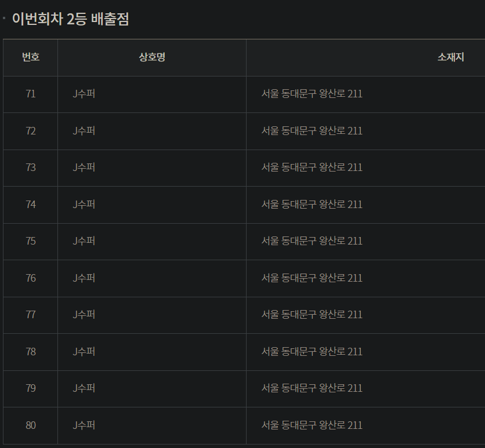
Task: Click J수퍼 store name in row 77
Action: coord(84,315)
